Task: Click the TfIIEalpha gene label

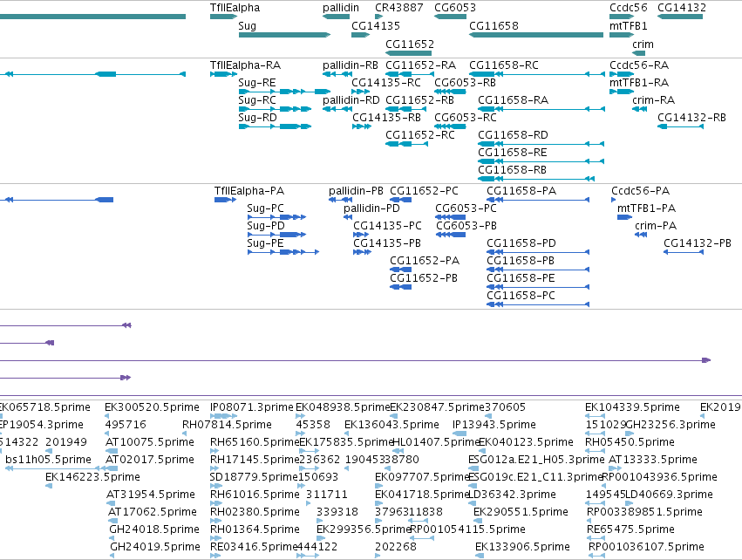Action: pos(235,8)
